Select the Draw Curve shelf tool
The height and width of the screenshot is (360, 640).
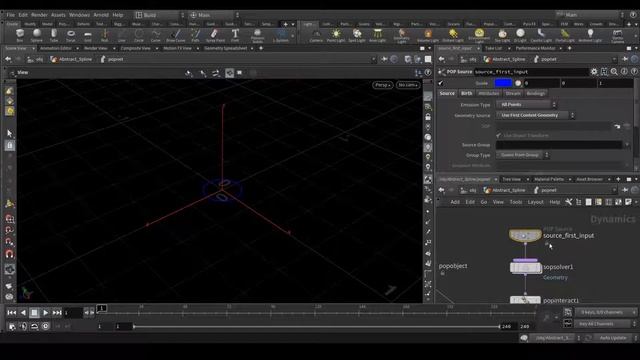click(x=176, y=35)
